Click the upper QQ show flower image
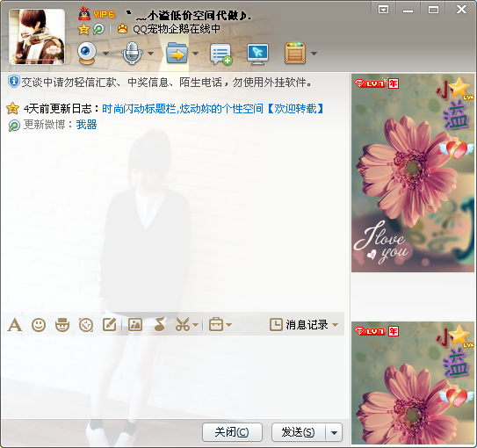 [x=413, y=173]
